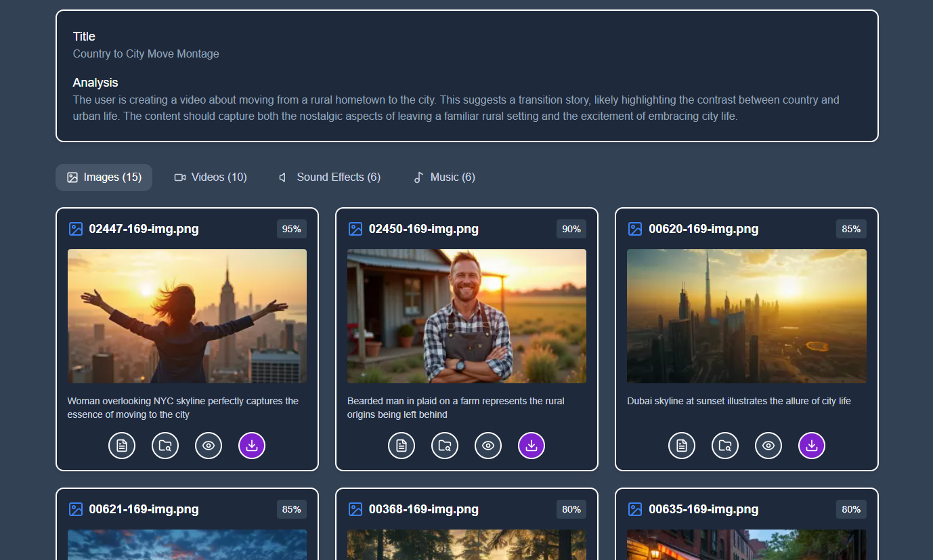Click folder search icon for 02450-169-img.png

point(445,446)
